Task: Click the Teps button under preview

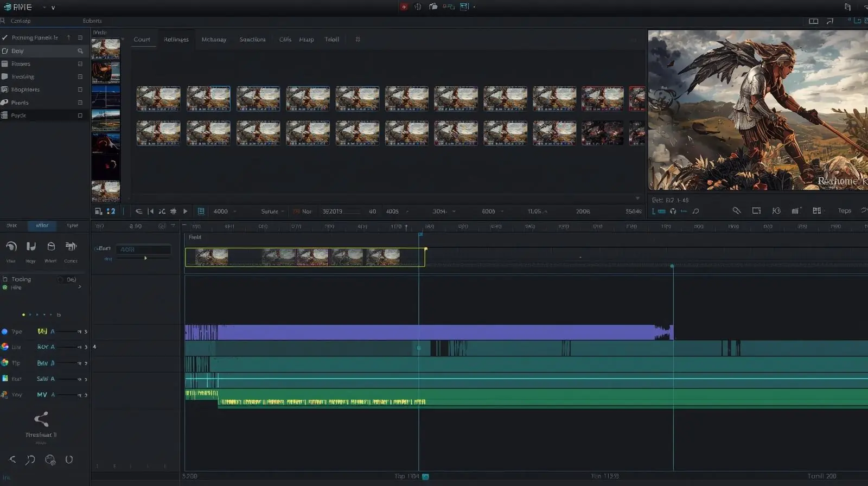Action: (845, 211)
